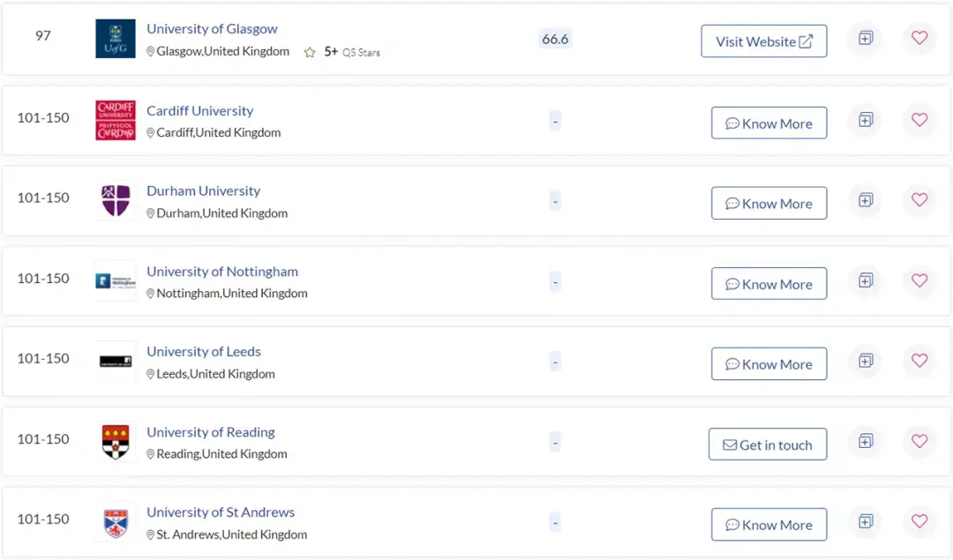Screen dimensions: 953x560
Task: Favorite University of Glasgow with heart icon
Action: click(919, 38)
